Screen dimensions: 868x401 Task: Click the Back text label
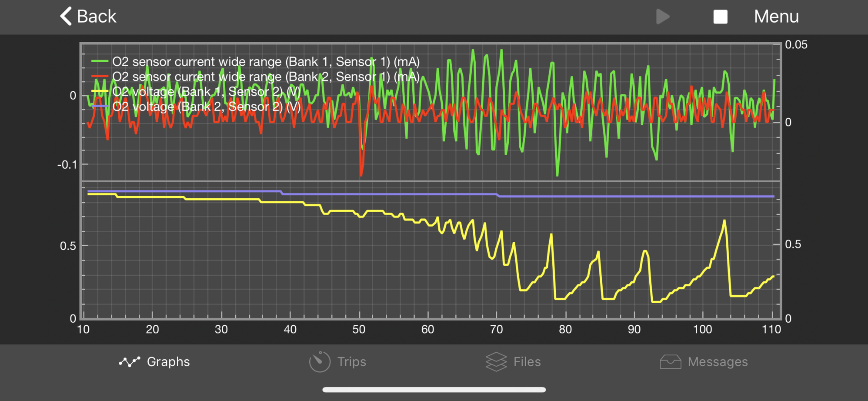(x=97, y=17)
